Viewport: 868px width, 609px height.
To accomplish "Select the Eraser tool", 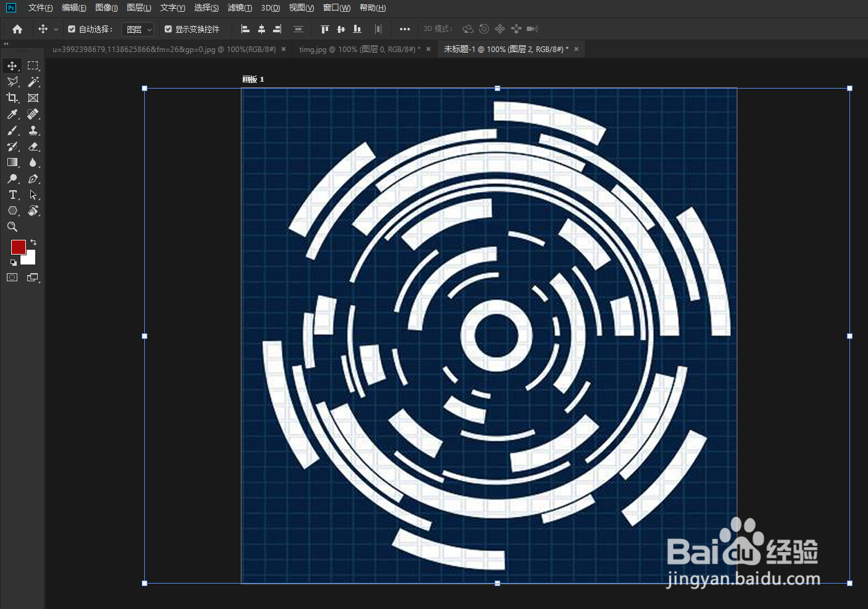I will [33, 146].
